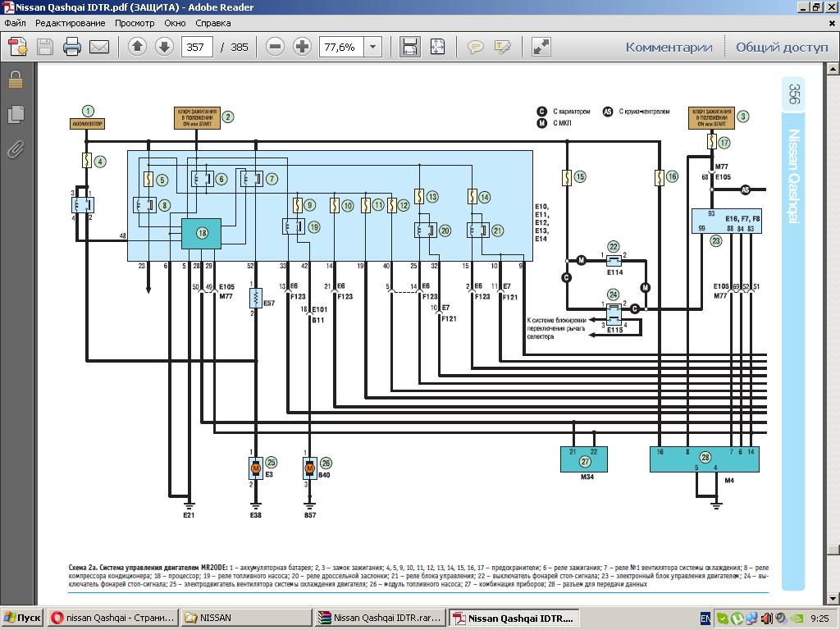Open the Окно menu
Viewport: 840px width, 630px height.
[x=175, y=23]
